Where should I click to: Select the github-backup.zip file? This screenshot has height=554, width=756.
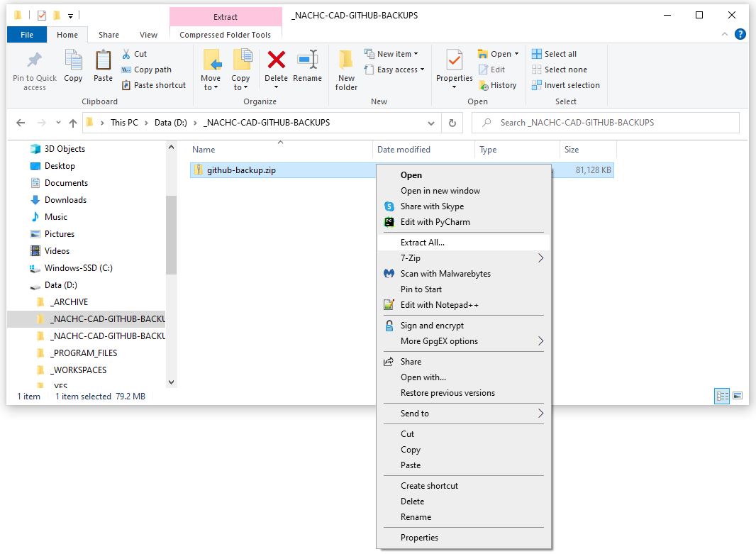coord(241,170)
